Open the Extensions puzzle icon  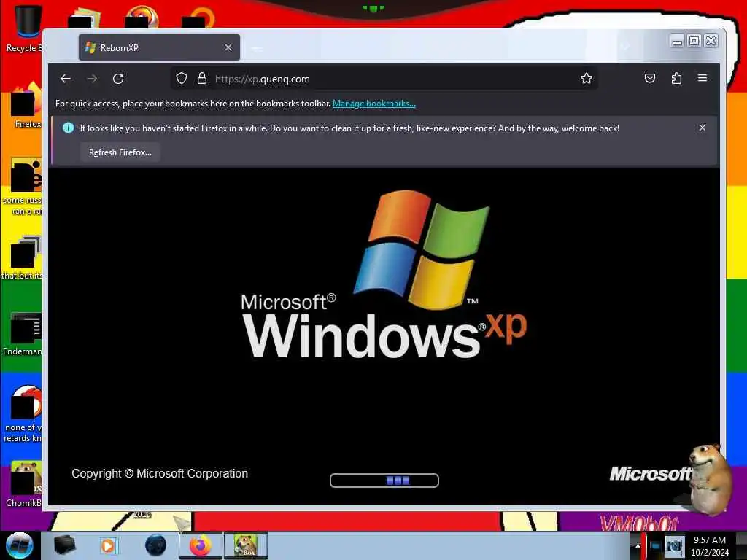coord(676,78)
